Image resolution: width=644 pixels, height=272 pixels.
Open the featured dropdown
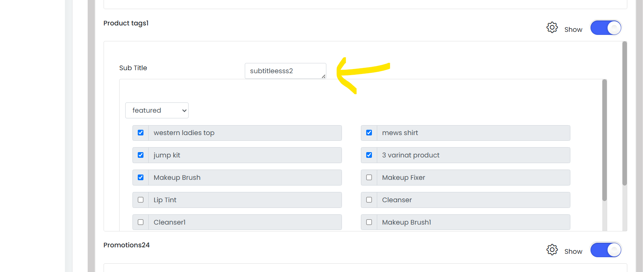point(157,110)
